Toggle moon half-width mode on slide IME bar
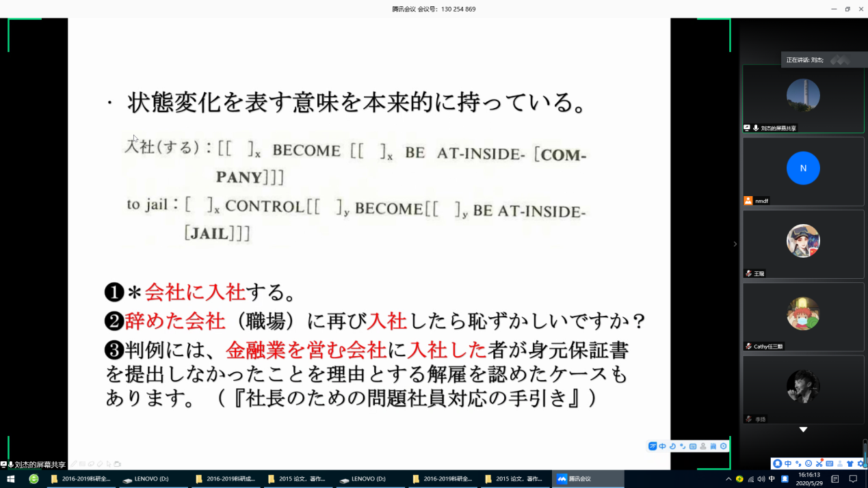Viewport: 868px width, 488px height. 672,446
